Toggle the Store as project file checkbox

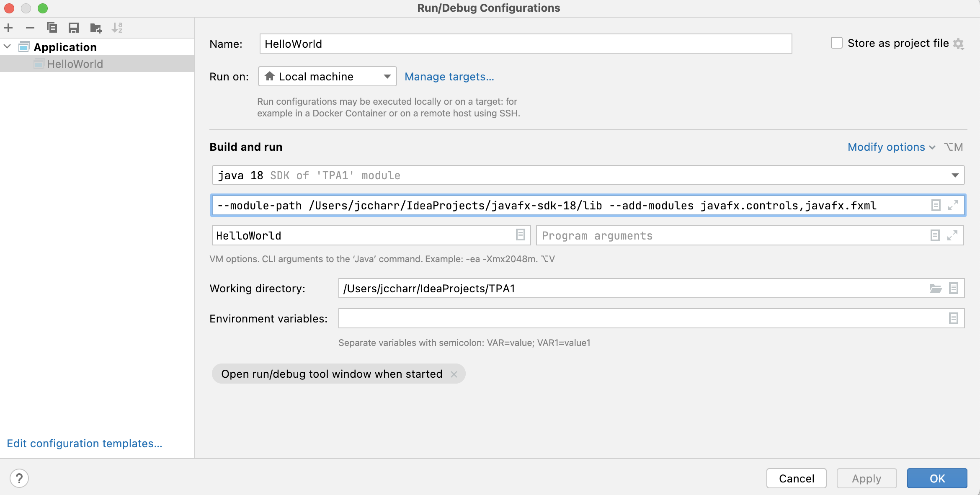click(x=836, y=44)
